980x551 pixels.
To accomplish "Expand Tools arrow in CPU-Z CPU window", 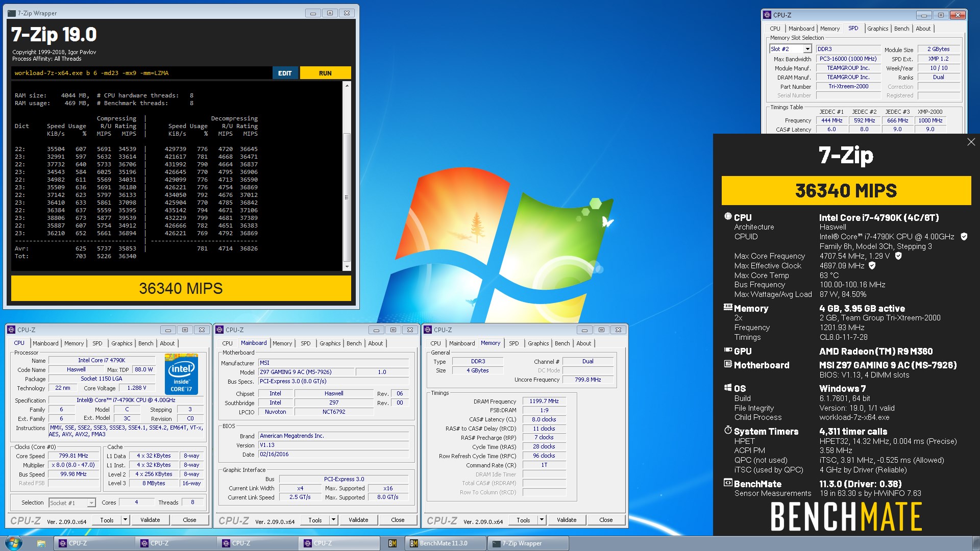I will (125, 520).
